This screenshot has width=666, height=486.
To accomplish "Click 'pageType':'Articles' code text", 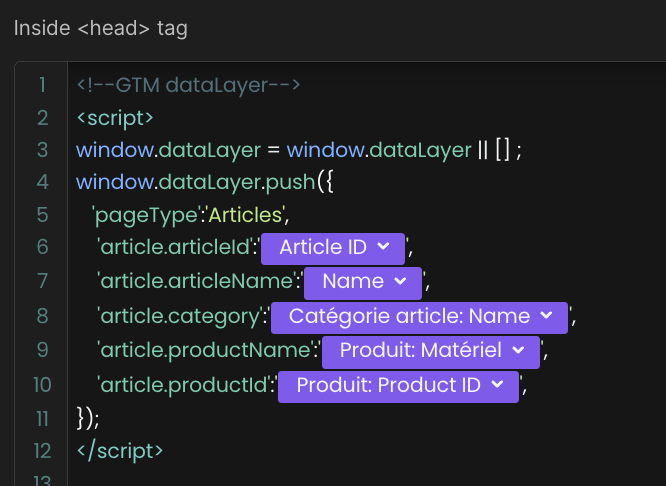I will pos(191,215).
